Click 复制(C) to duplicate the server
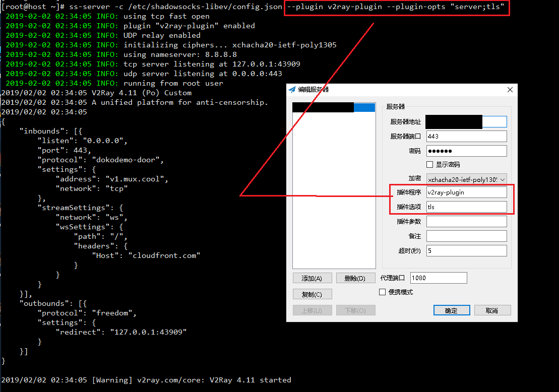 (313, 294)
